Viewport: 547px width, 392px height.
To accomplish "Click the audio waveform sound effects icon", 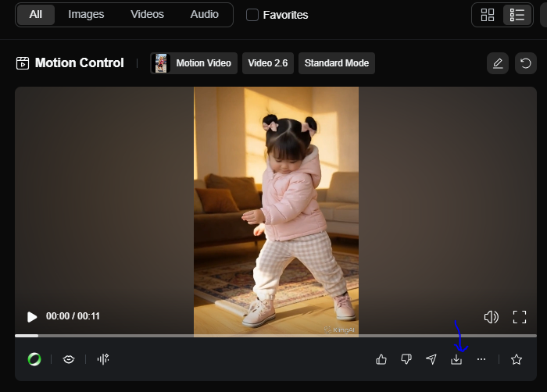I will click(x=102, y=359).
